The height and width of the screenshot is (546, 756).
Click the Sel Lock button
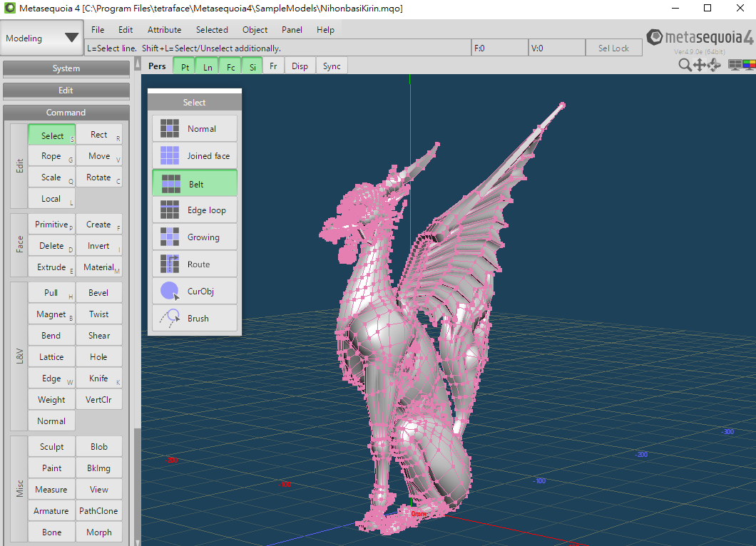[x=613, y=48]
